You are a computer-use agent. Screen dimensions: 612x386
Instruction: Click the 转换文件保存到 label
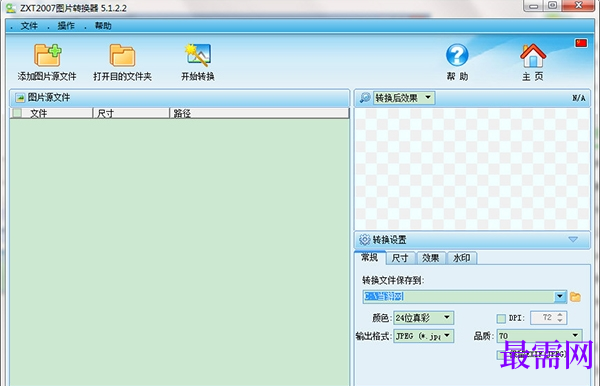coord(393,280)
